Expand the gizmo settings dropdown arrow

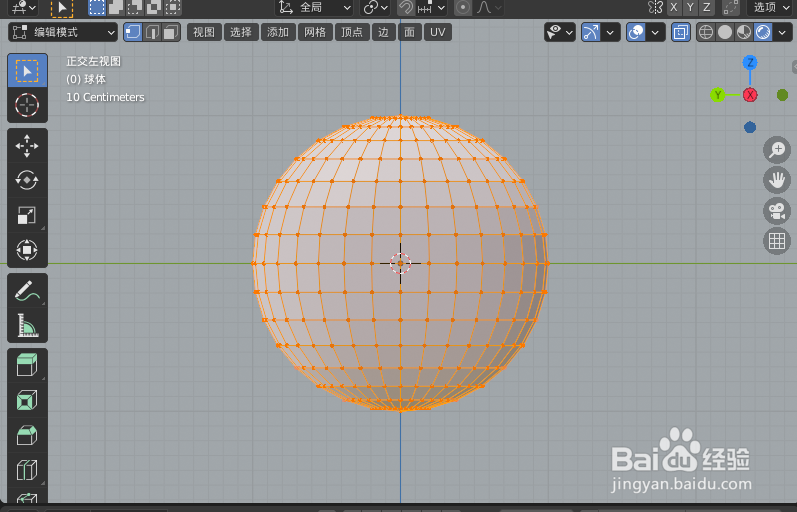(610, 33)
